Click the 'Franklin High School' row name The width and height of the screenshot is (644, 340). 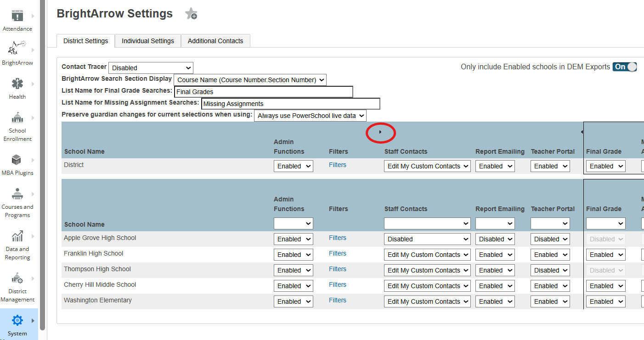pos(94,253)
